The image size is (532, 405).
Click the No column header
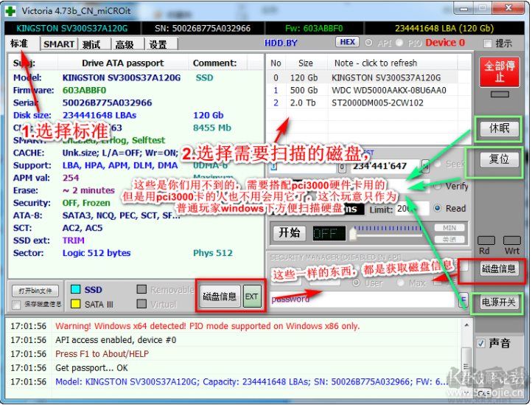[x=276, y=63]
